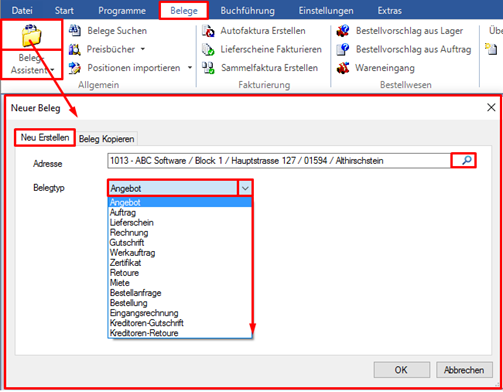
Task: Select Bestellanfrage in the list
Action: coord(180,293)
